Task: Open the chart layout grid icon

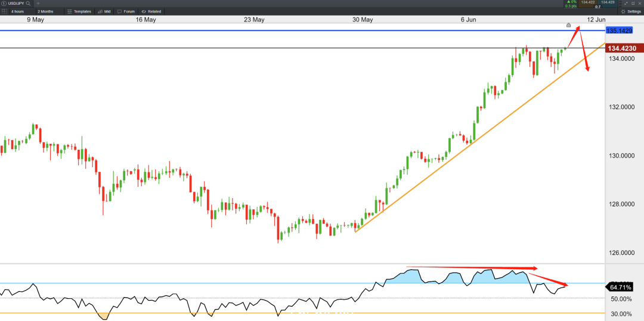Action: coord(5,11)
